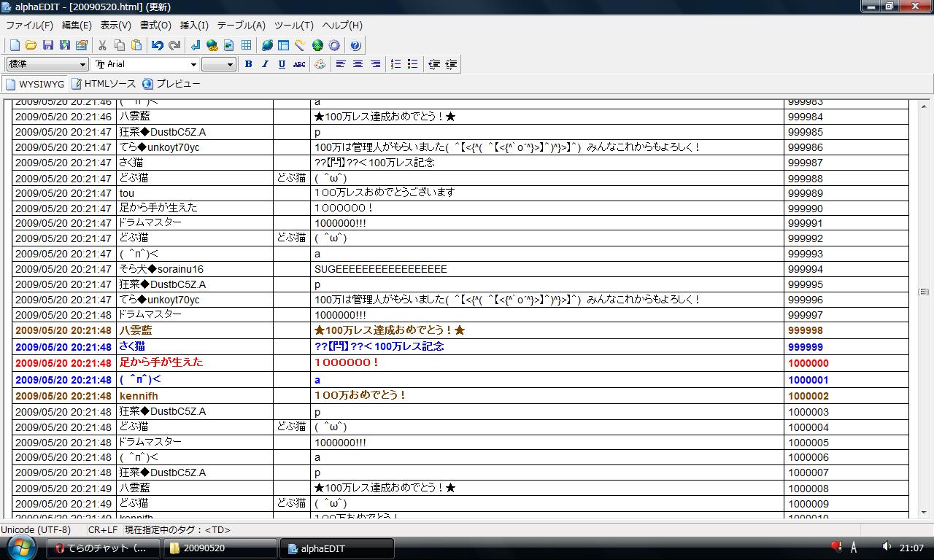Switch to the HTMLソース tab
The image size is (934, 560).
point(104,84)
